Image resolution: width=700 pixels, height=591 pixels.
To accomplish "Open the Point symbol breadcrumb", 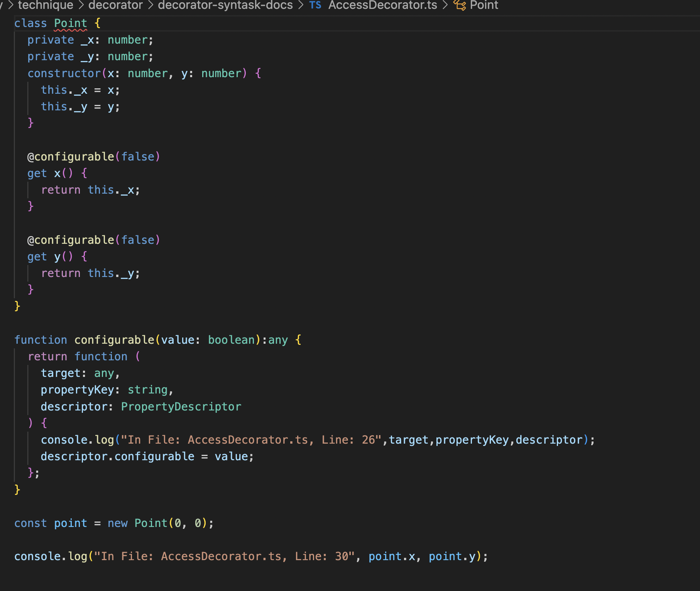I will click(484, 5).
